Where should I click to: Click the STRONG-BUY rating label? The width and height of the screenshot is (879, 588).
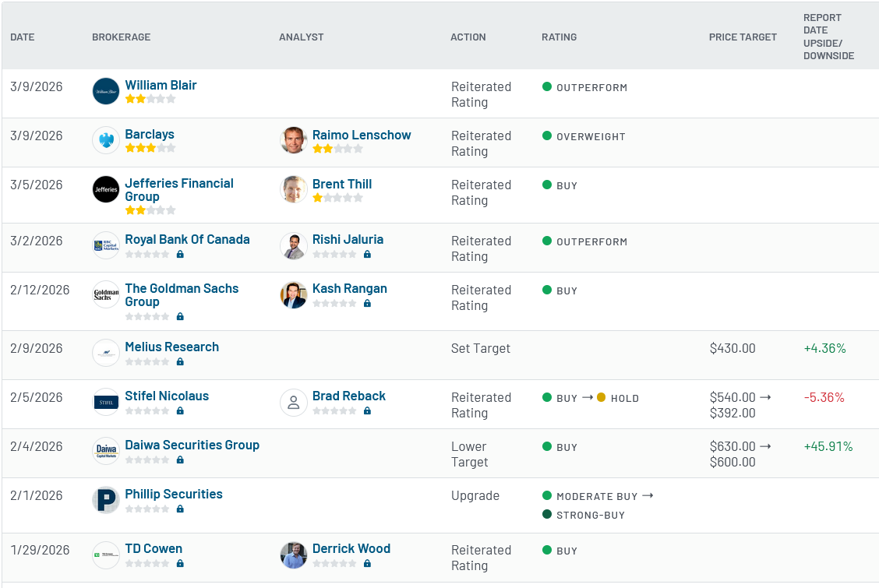tap(591, 516)
